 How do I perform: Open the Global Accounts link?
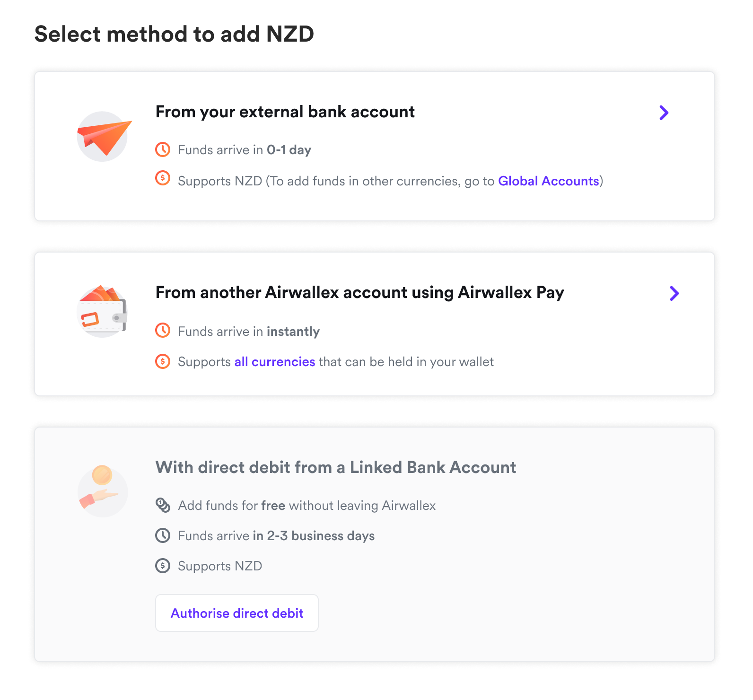click(549, 181)
